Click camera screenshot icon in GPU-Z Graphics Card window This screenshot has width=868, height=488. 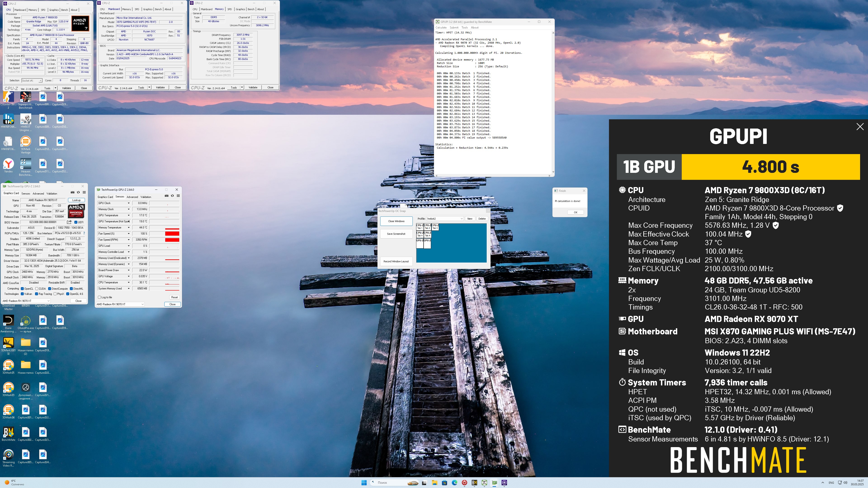point(72,192)
